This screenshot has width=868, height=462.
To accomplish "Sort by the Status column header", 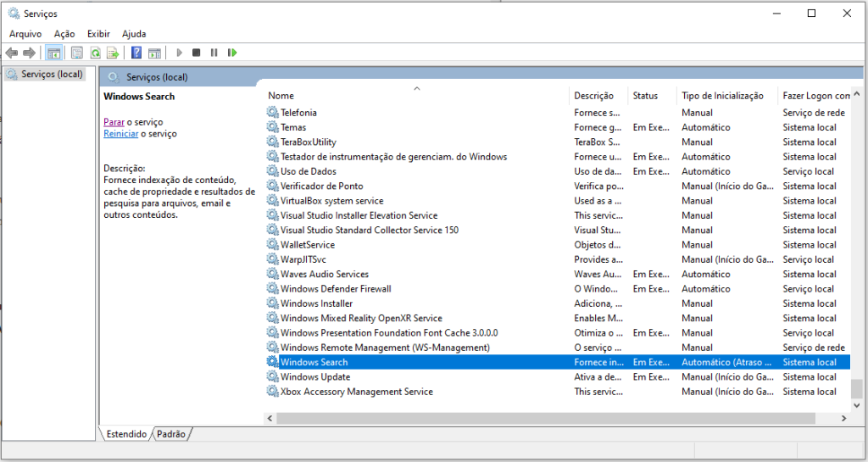I will [652, 96].
